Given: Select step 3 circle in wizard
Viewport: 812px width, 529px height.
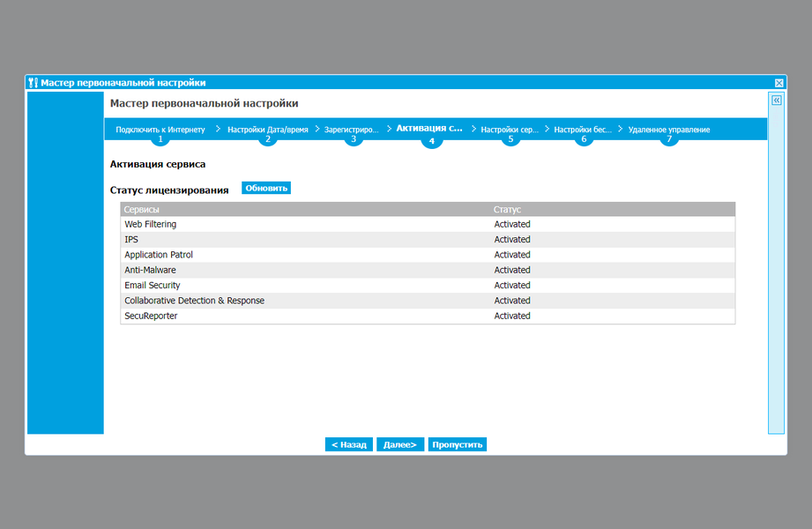Looking at the screenshot, I should point(354,138).
